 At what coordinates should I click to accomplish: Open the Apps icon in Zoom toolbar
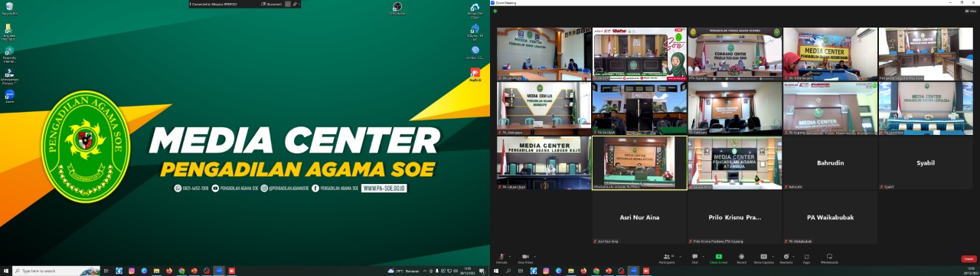806,258
